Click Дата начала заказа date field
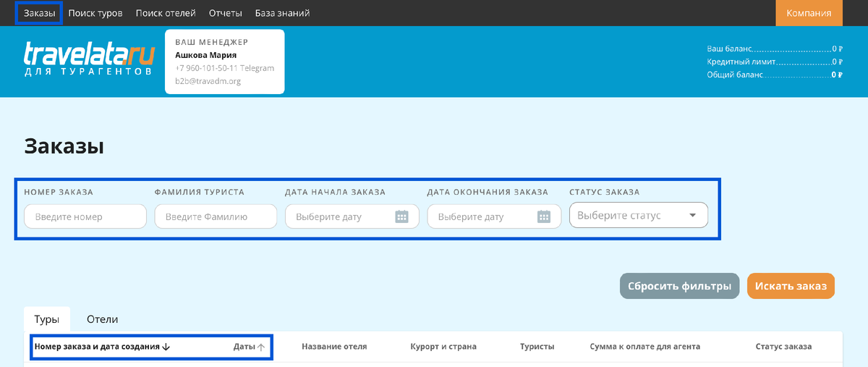The height and width of the screenshot is (367, 868). coord(352,216)
